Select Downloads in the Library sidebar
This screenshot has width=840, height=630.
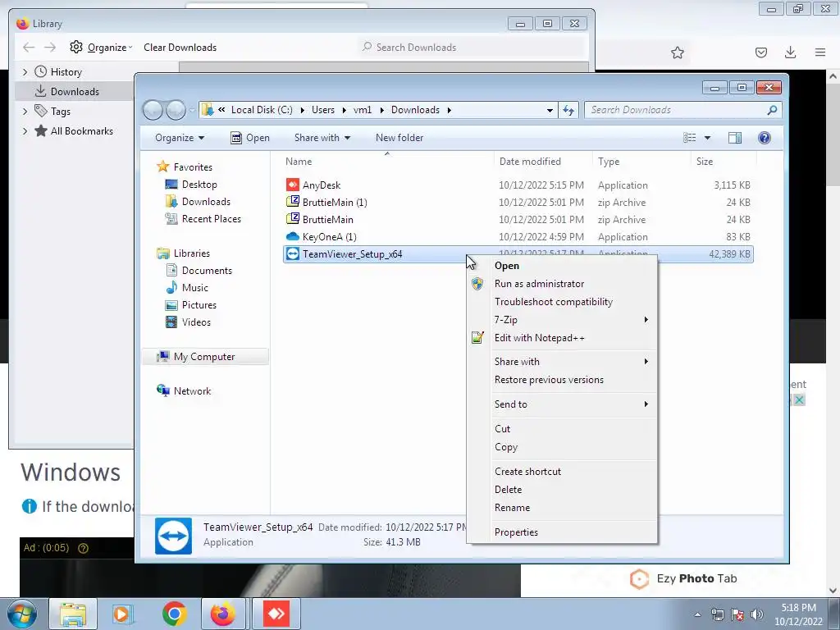point(74,92)
